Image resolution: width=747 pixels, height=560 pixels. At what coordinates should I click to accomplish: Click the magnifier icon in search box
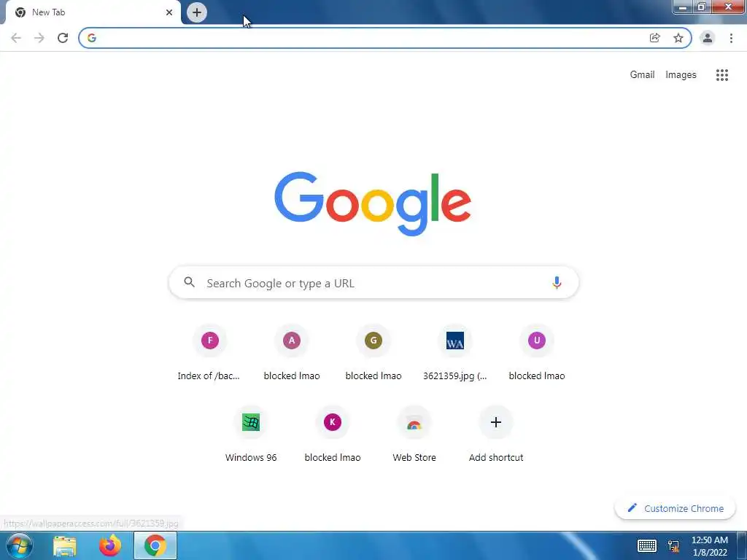(x=189, y=282)
